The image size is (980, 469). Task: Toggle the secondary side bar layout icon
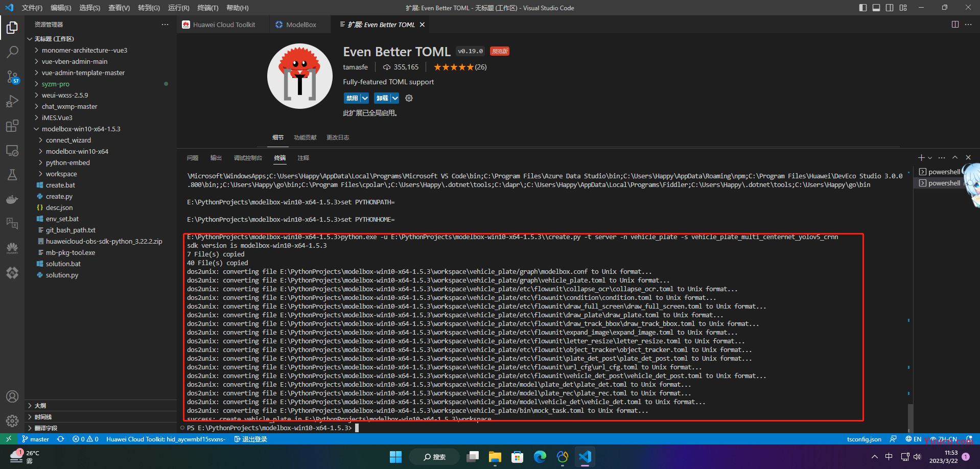point(890,8)
